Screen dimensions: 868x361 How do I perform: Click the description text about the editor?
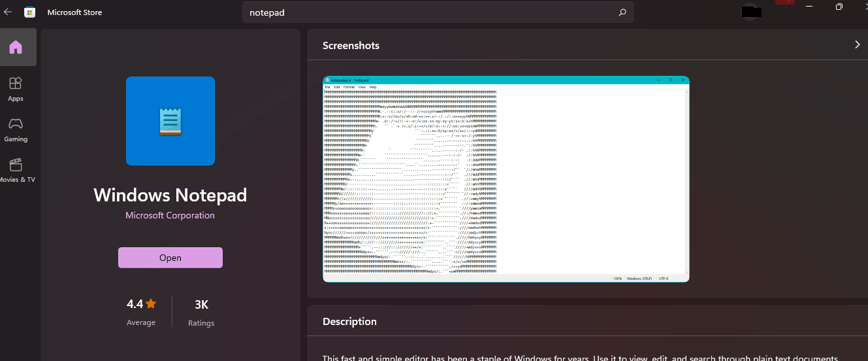coord(581,358)
